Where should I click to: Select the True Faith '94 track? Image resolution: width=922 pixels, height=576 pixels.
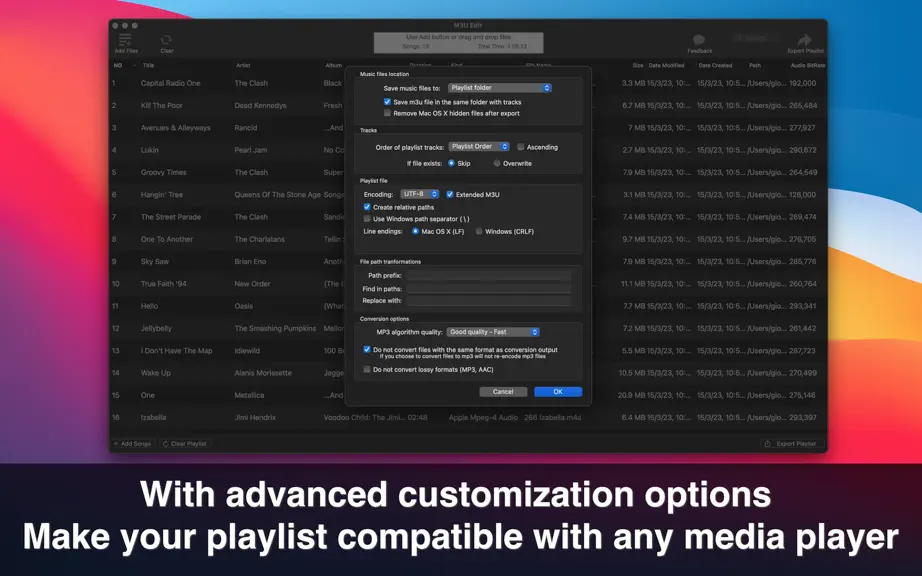pos(163,284)
